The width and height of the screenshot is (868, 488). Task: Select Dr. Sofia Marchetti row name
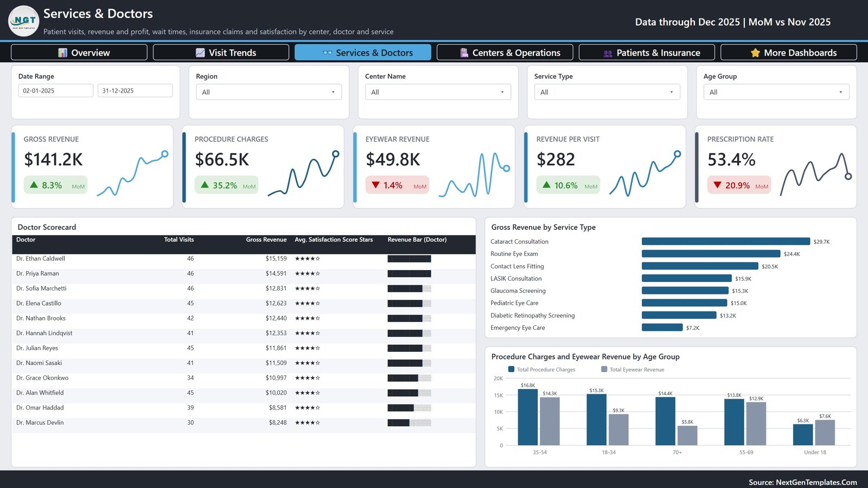[x=41, y=288]
